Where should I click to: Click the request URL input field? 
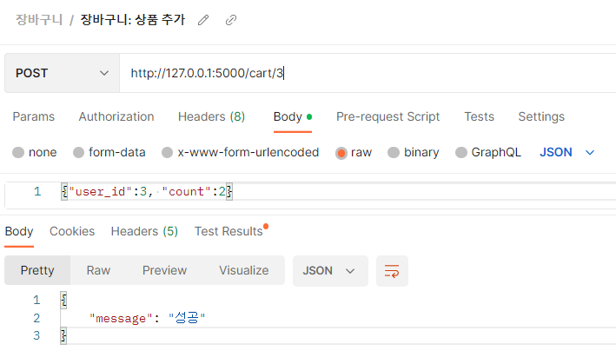pos(368,73)
